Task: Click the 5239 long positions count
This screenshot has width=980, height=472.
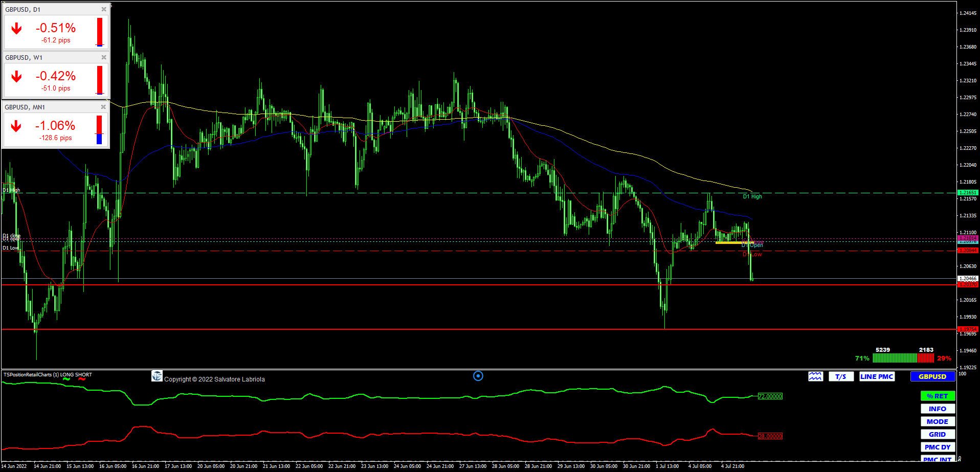Action: pyautogui.click(x=883, y=350)
